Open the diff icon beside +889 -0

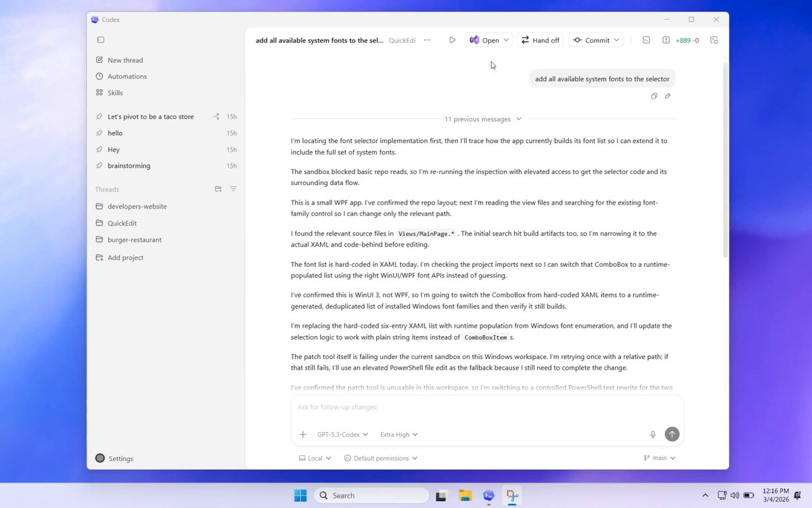667,40
